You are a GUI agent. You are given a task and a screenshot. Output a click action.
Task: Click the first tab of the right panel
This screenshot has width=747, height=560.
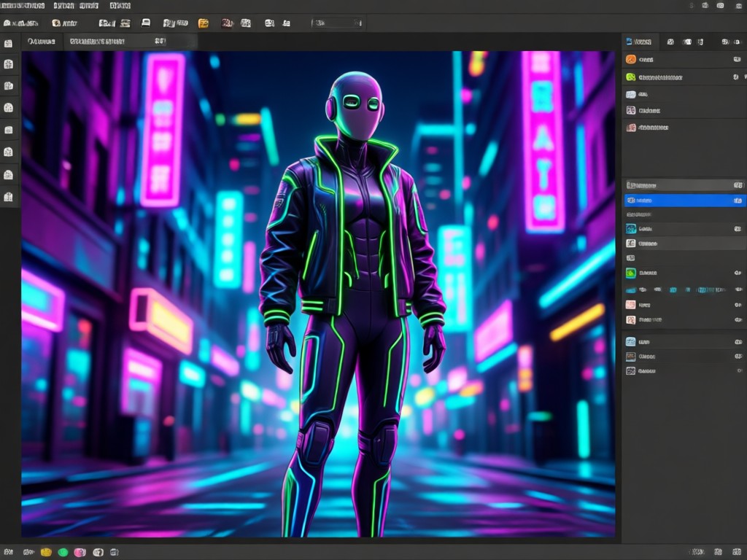639,42
